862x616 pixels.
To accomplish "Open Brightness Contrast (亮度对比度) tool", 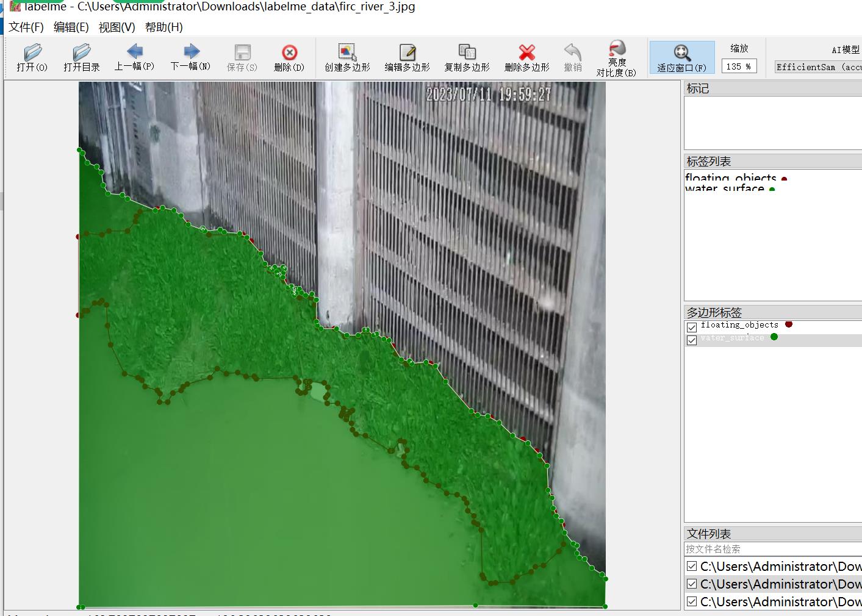I will 616,58.
